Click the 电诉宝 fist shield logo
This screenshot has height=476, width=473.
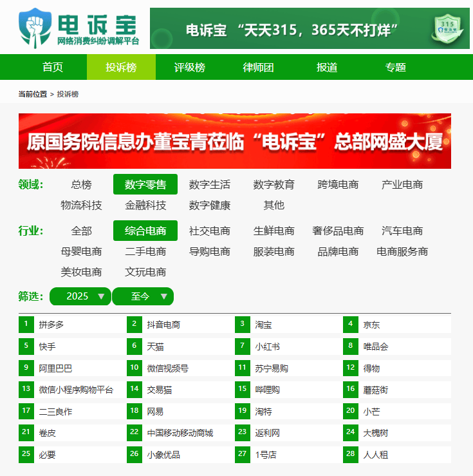pos(34,27)
